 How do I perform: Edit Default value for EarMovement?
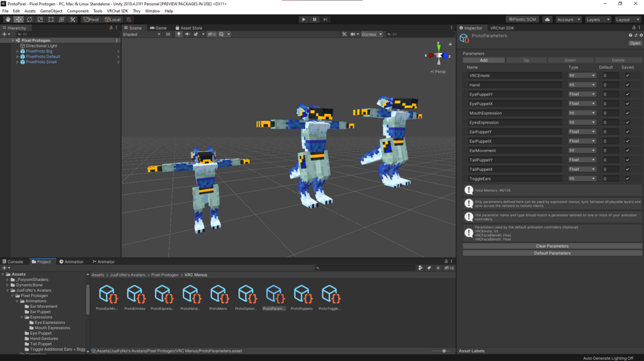610,150
